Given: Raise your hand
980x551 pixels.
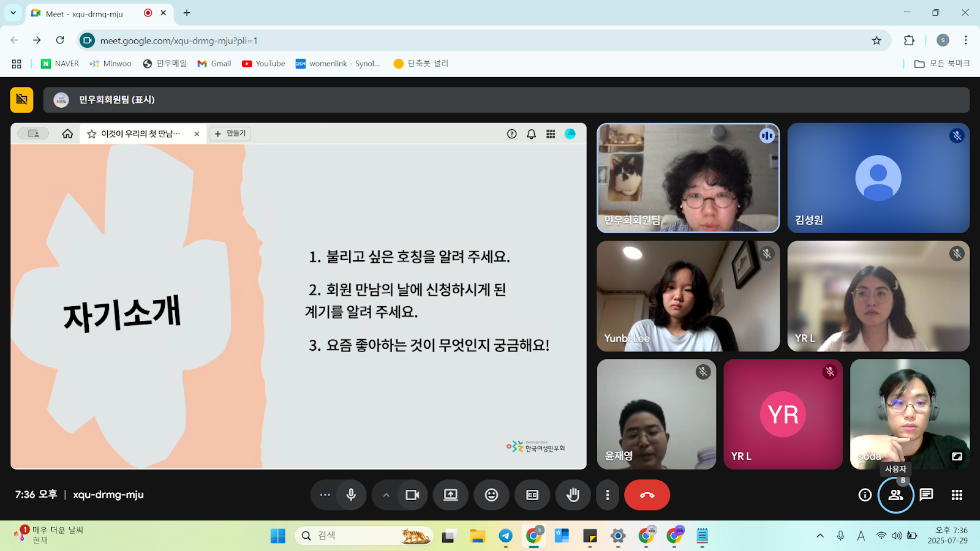Looking at the screenshot, I should tap(573, 495).
